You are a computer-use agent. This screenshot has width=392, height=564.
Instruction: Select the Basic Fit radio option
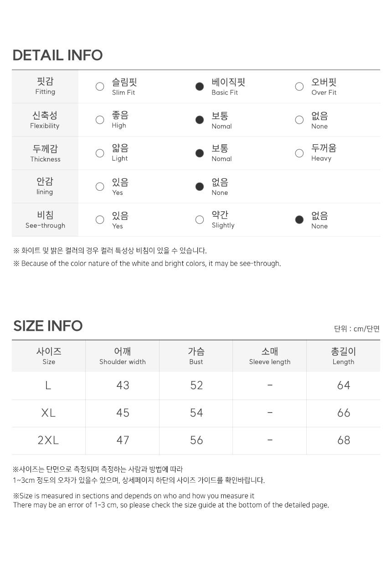(x=200, y=87)
